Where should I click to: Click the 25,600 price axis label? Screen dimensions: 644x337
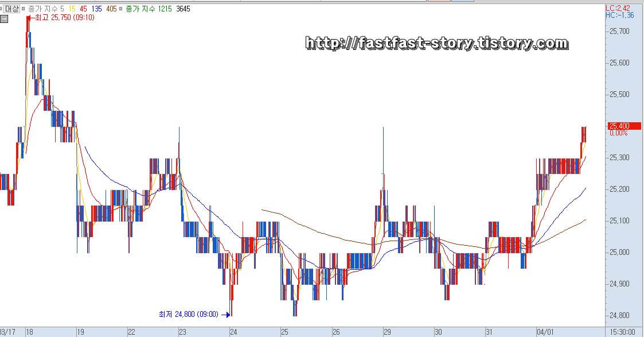coord(619,63)
